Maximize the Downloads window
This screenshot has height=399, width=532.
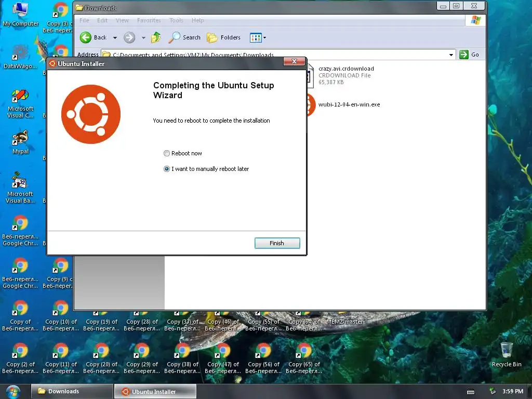(x=456, y=6)
